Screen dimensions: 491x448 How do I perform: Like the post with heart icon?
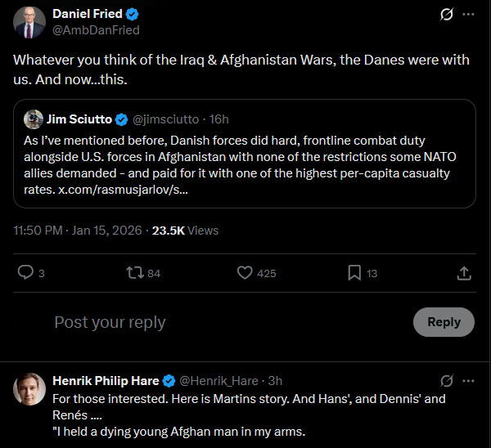tap(244, 273)
